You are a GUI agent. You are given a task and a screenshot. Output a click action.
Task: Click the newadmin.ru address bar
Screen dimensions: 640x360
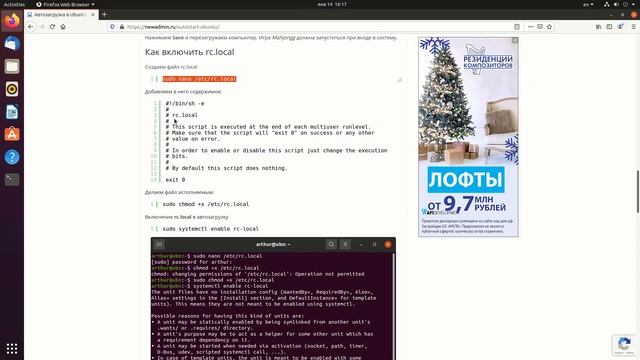(x=310, y=27)
